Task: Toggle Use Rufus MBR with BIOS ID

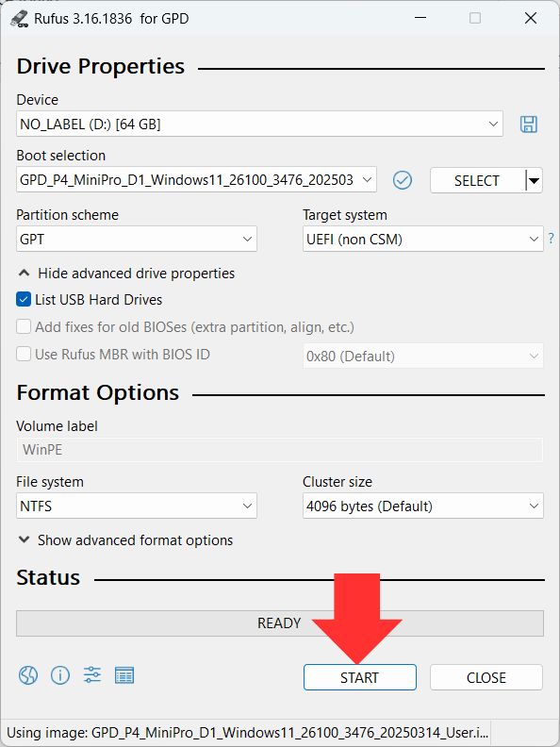Action: click(24, 354)
